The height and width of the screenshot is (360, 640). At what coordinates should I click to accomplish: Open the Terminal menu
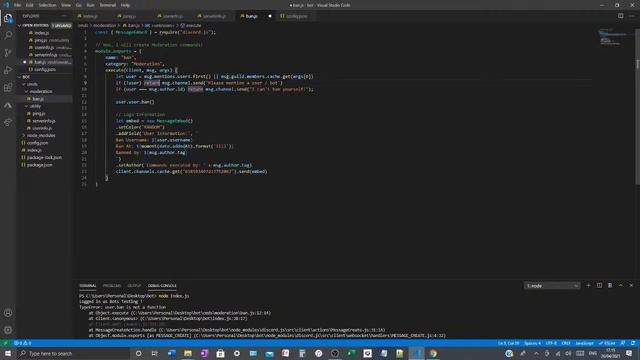click(x=108, y=5)
